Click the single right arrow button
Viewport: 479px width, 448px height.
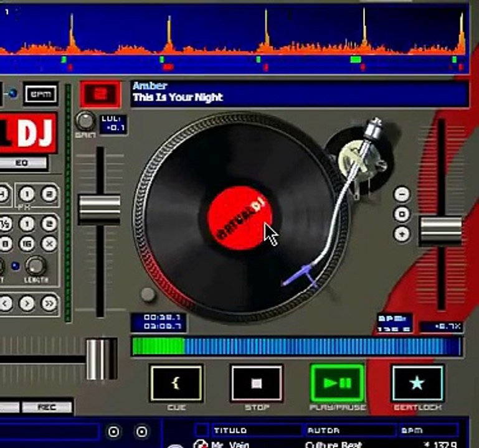[27, 303]
